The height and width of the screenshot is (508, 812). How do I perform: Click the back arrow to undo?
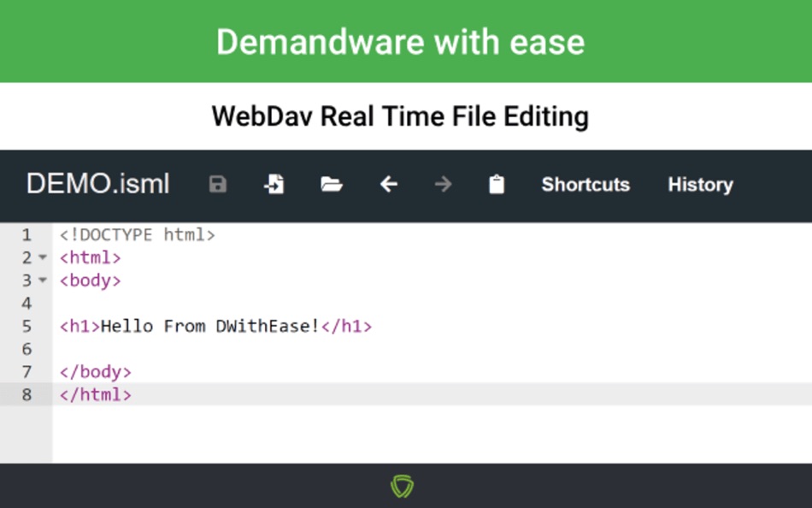(x=387, y=185)
